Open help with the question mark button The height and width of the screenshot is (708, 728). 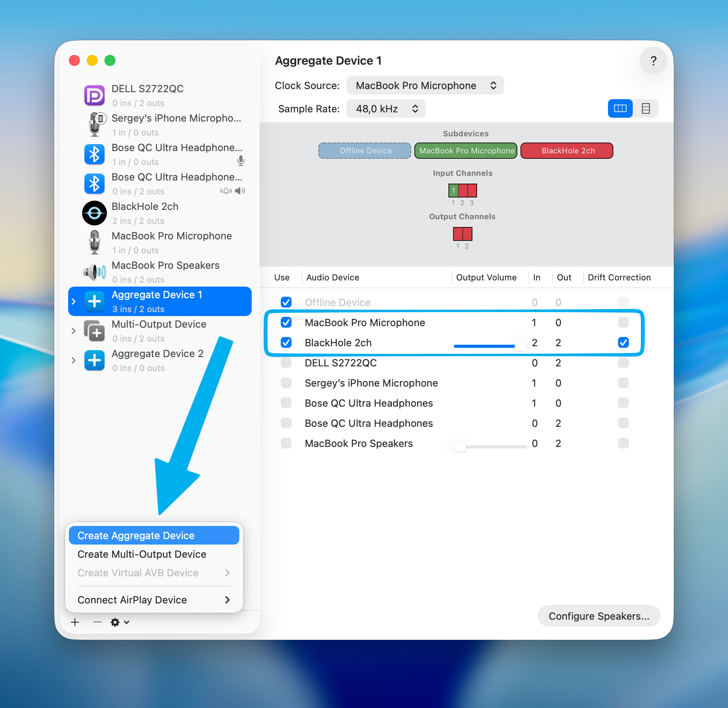tap(654, 60)
